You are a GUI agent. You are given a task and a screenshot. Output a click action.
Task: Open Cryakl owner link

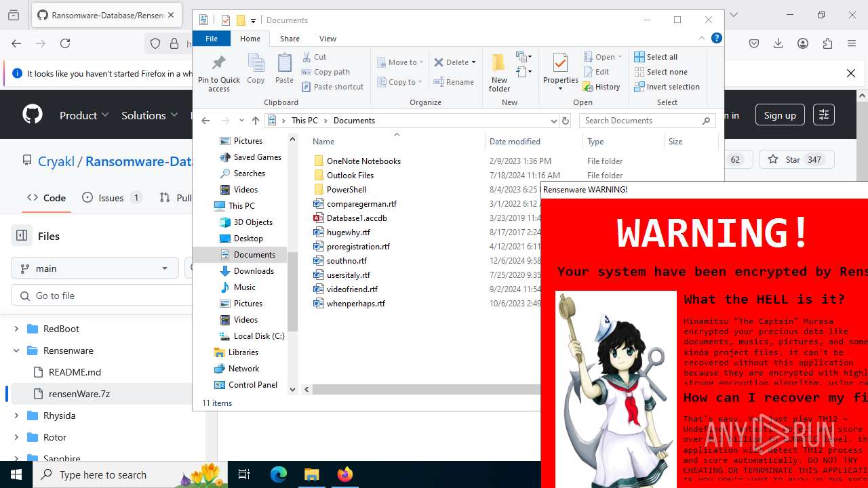pyautogui.click(x=56, y=161)
